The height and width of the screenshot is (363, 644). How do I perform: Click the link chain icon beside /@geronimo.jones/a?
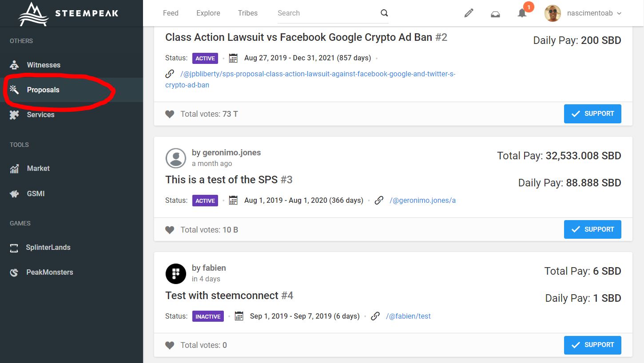379,201
